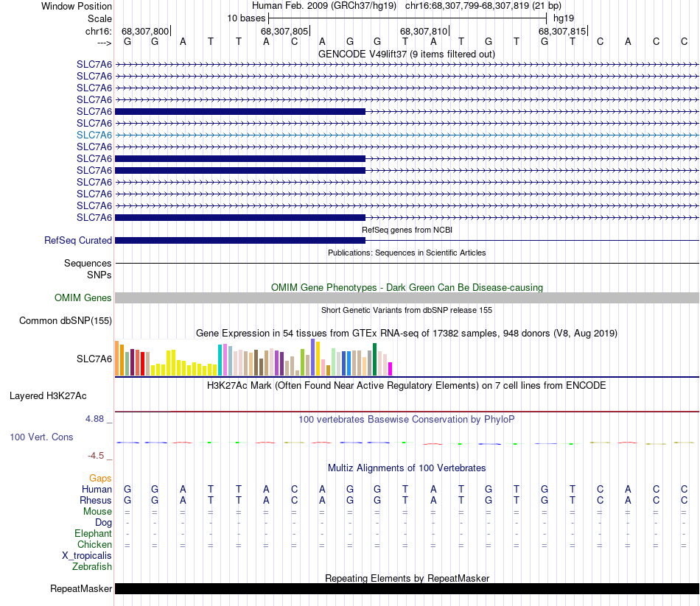This screenshot has height=606, width=700.
Task: Open OMIM Gene Phenotypes track title
Action: [x=407, y=288]
